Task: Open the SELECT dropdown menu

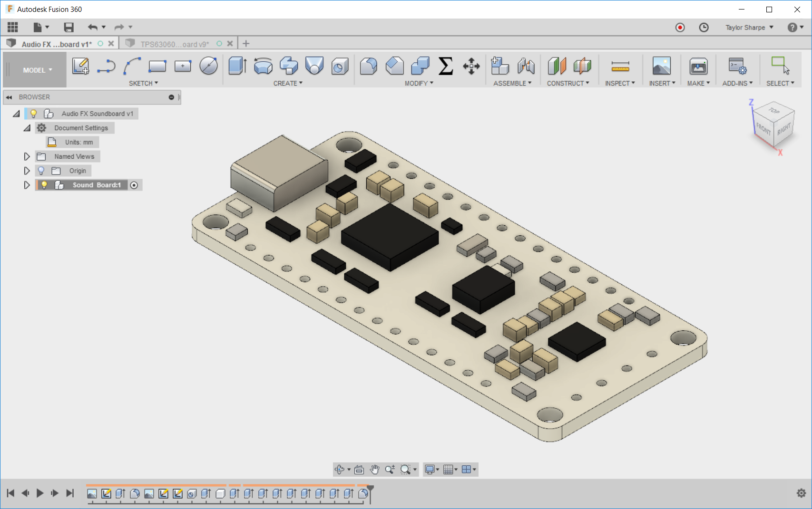Action: [780, 83]
